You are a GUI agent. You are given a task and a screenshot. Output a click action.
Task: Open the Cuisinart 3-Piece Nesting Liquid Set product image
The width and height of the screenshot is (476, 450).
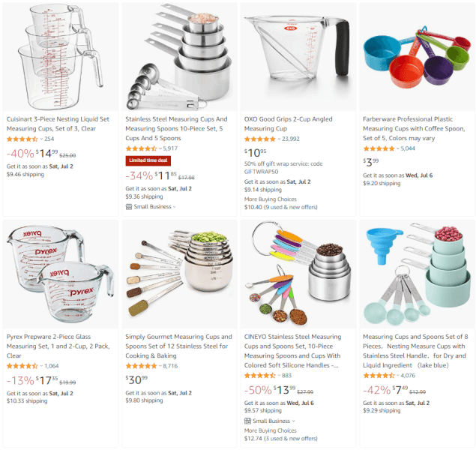click(61, 57)
